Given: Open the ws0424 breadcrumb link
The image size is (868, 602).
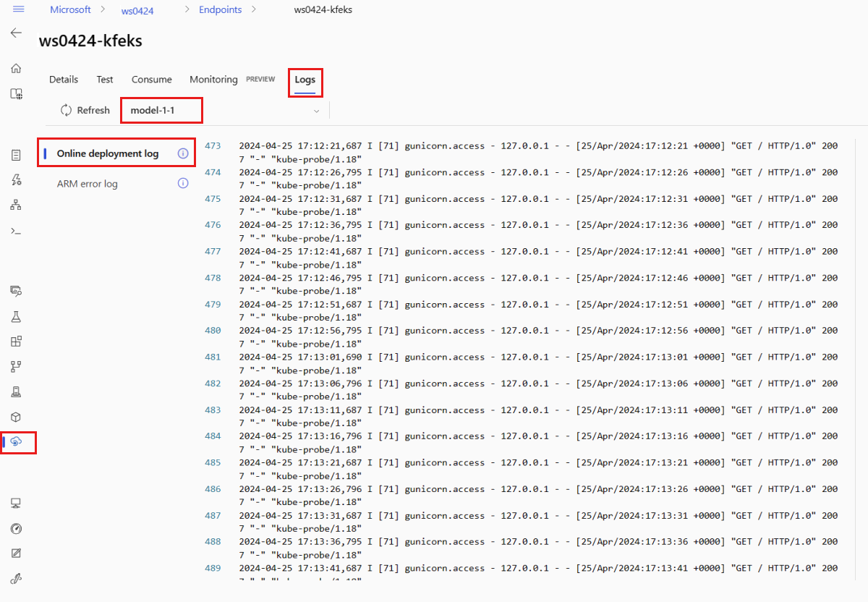Looking at the screenshot, I should point(137,10).
